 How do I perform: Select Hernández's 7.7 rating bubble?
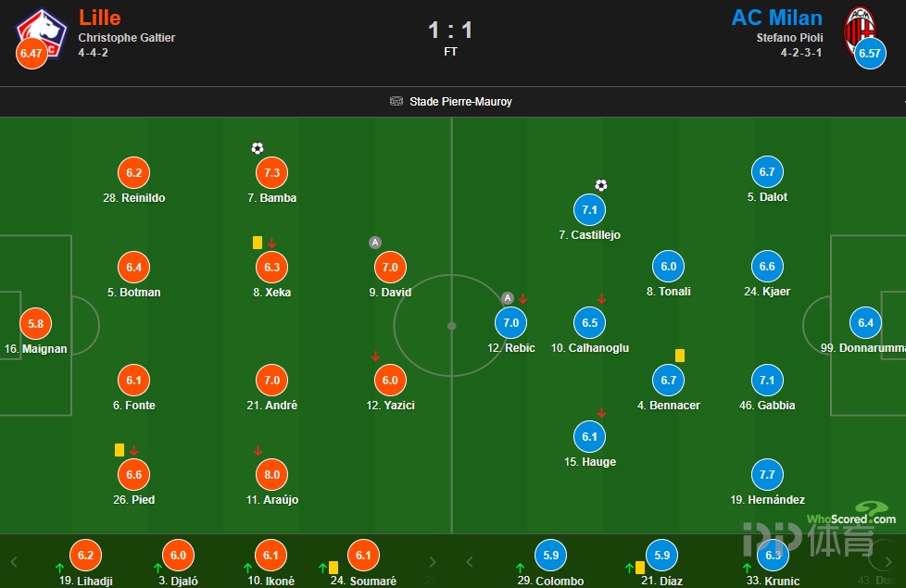point(767,475)
